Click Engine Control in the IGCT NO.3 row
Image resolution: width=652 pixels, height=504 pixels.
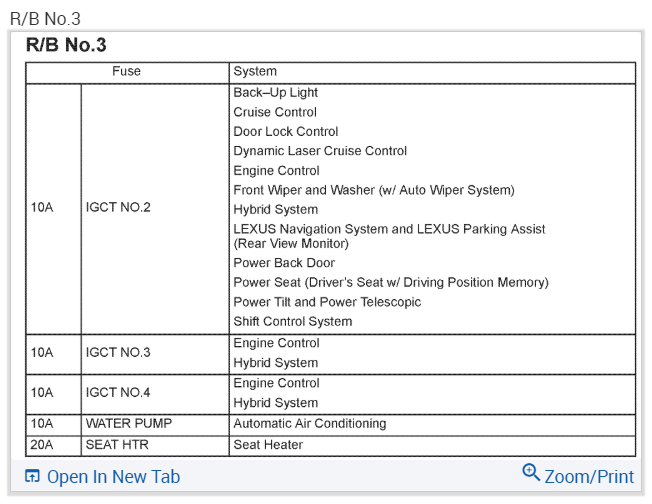[x=276, y=343]
